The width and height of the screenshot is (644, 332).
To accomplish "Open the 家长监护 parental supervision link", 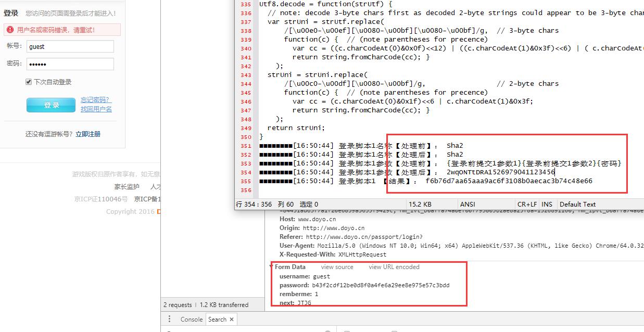I will click(x=127, y=187).
